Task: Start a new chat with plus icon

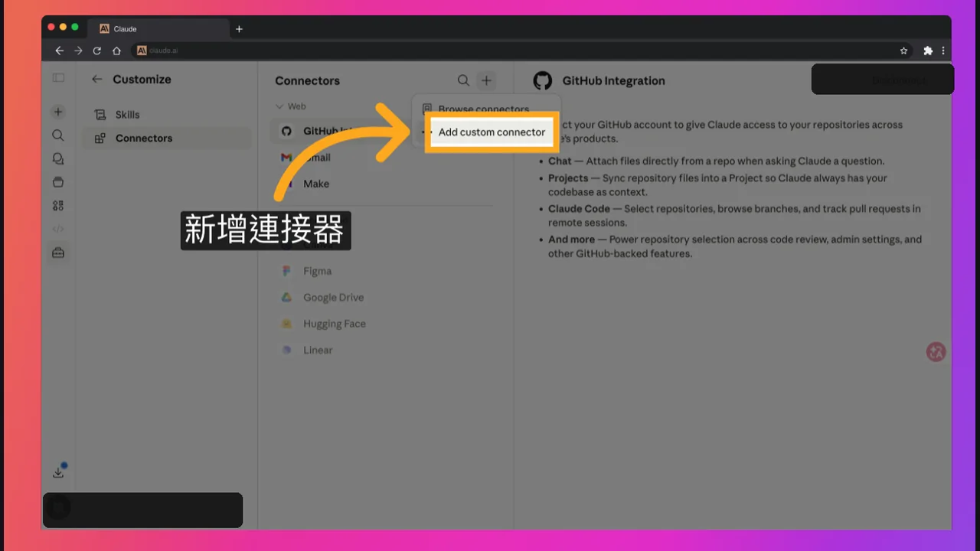Action: point(58,112)
